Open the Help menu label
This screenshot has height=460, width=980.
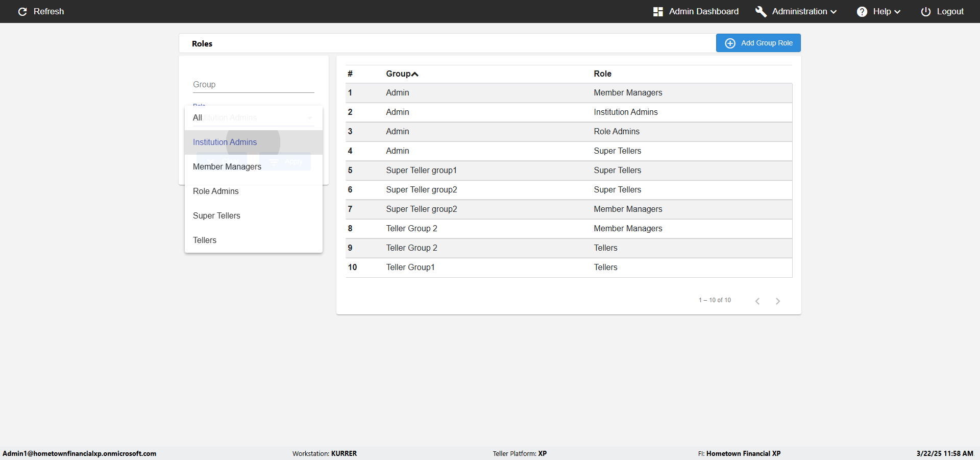881,11
